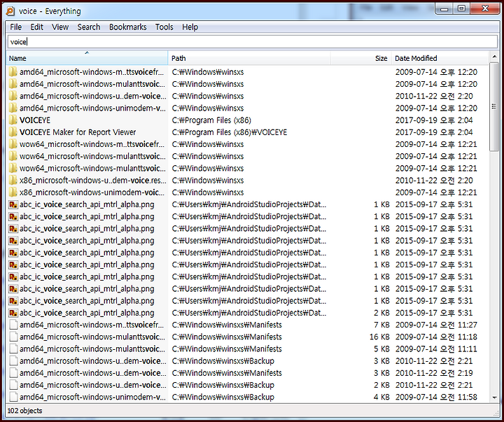Image resolution: width=504 pixels, height=422 pixels.
Task: Click file icon of the 7 KB ttsvoicefr manifest
Action: pos(13,325)
